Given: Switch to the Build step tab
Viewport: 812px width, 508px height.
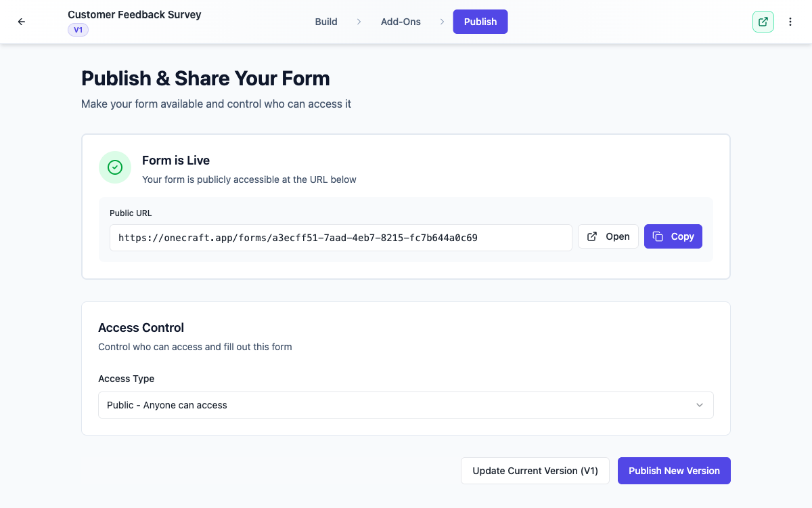Looking at the screenshot, I should click(x=326, y=22).
